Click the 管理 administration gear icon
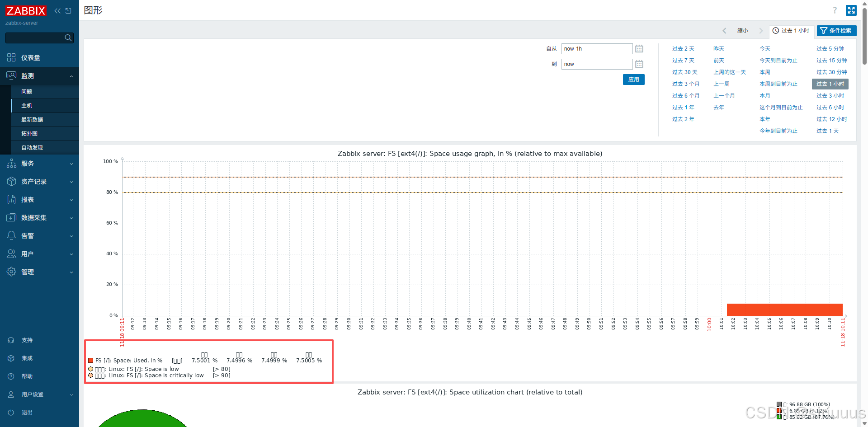868x427 pixels. pos(11,272)
